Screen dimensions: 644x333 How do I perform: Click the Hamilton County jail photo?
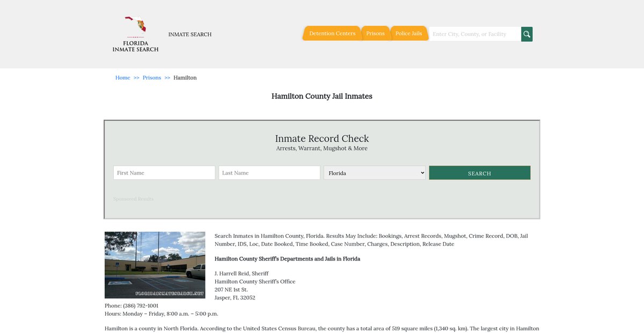[155, 265]
